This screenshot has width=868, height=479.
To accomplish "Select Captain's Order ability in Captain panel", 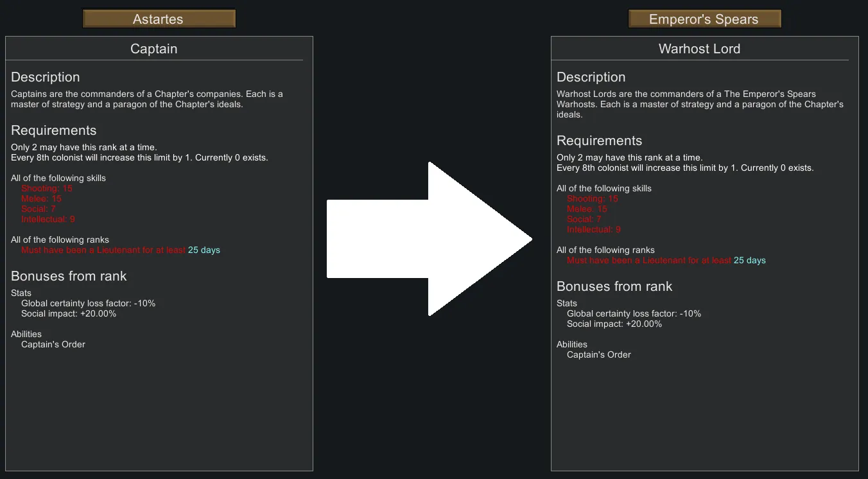I will [53, 344].
